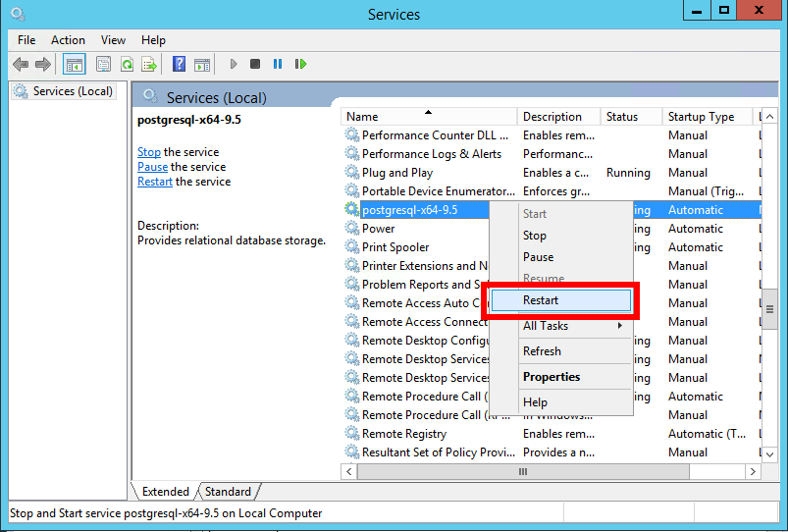This screenshot has height=532, width=788.
Task: Click the Export List toolbar icon
Action: point(149,64)
